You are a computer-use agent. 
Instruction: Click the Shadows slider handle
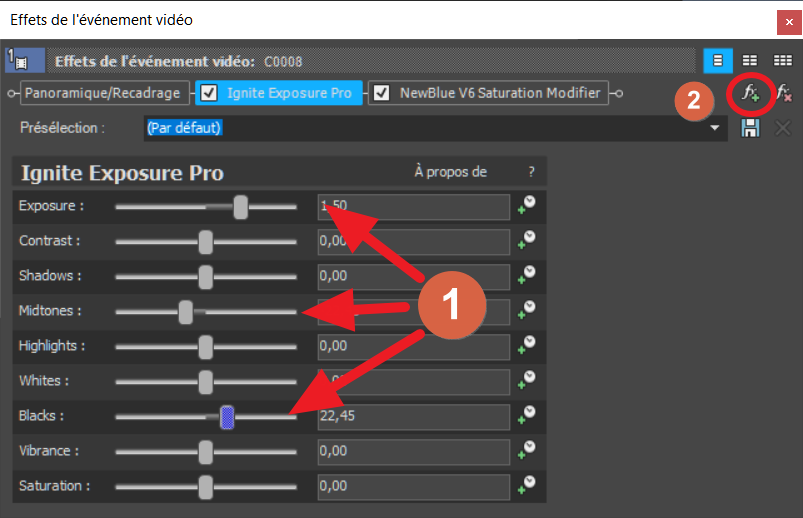[206, 277]
